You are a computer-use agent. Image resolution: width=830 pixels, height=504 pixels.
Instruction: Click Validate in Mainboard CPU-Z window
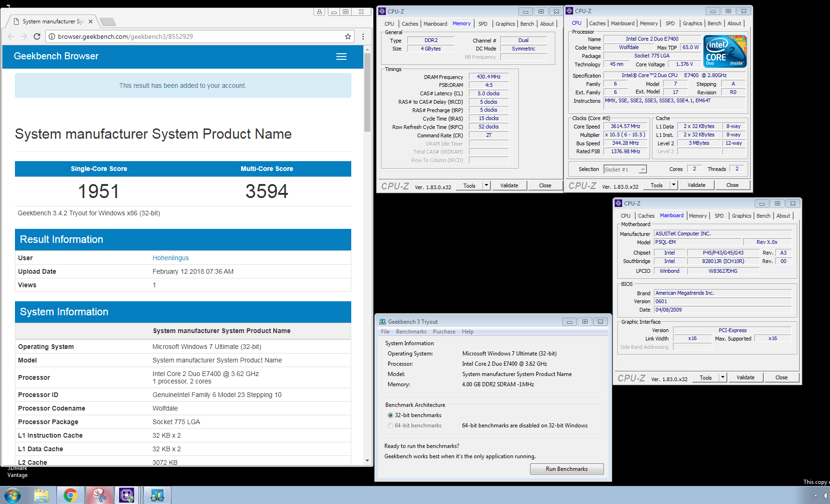click(745, 377)
